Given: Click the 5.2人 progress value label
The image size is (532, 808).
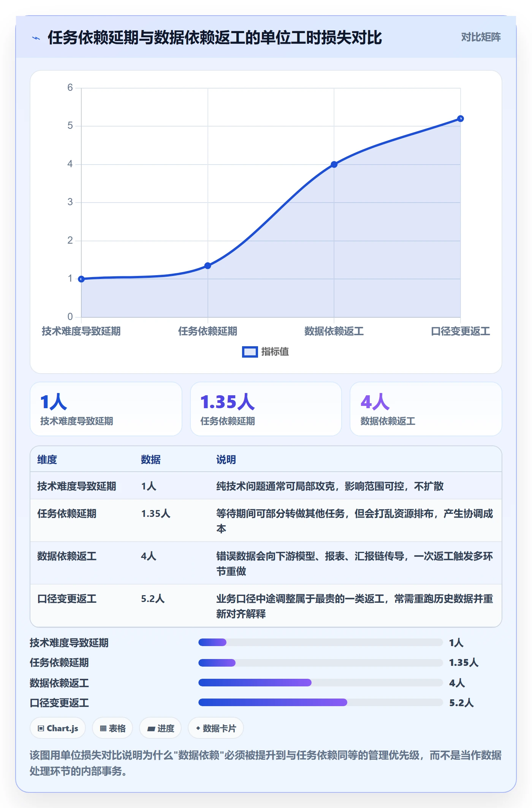Looking at the screenshot, I should pos(461,703).
